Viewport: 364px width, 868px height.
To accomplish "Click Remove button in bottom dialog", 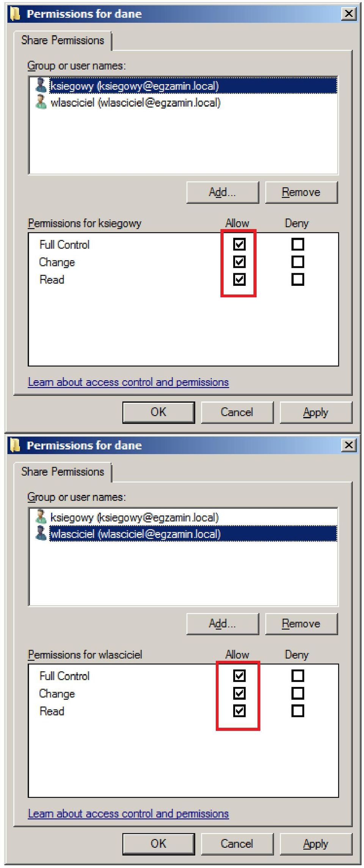I will (x=301, y=624).
